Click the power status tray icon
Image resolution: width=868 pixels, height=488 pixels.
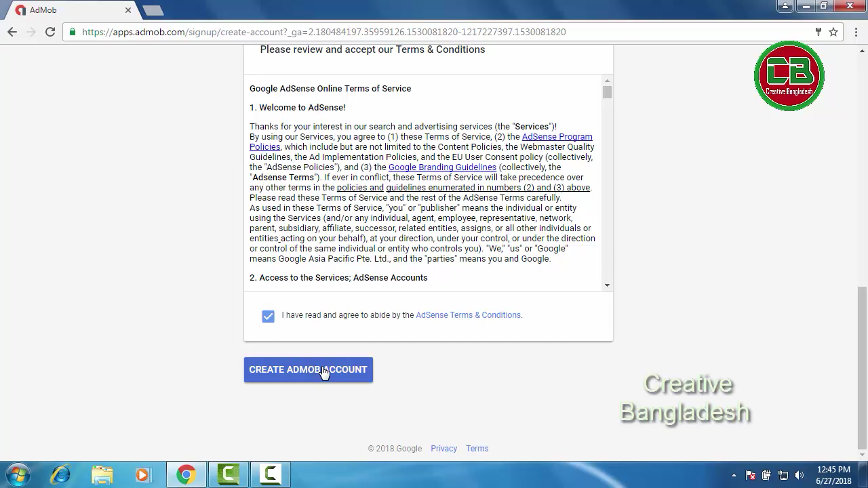click(x=766, y=475)
